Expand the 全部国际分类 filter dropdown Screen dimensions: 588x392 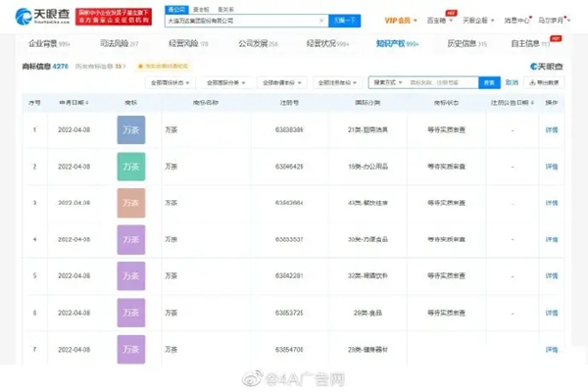(225, 82)
